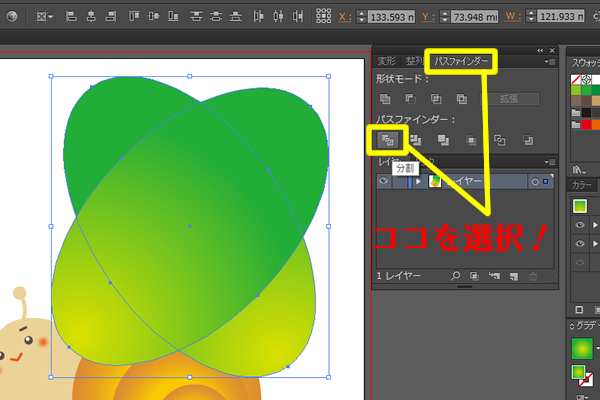Click the Trim pathfinder icon
This screenshot has width=600, height=400.
point(414,140)
